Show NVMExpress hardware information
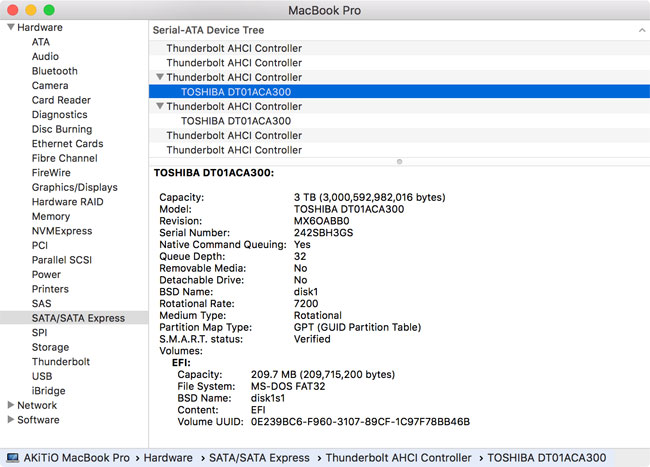This screenshot has height=467, width=650. [x=62, y=231]
